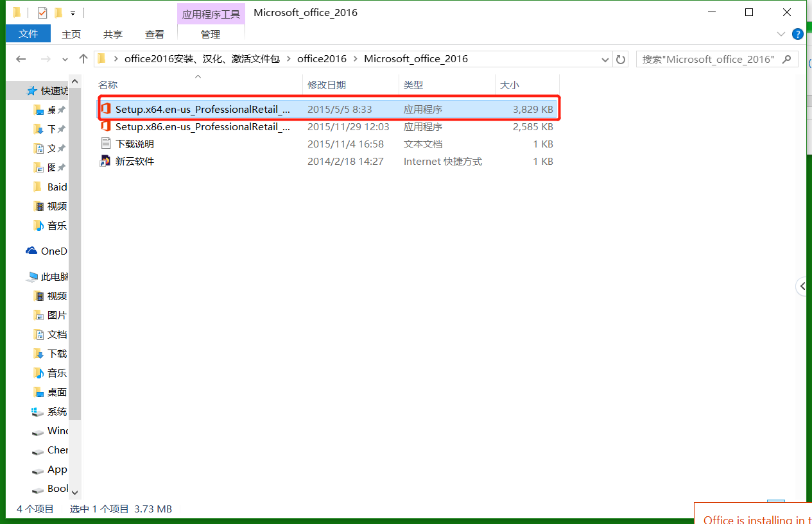The image size is (812, 524).
Task: Open 音乐 under quick access
Action: (x=50, y=225)
